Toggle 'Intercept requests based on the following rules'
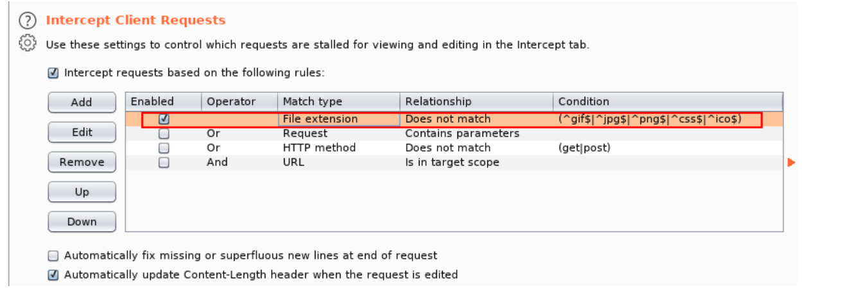Viewport: 868px width, 288px height. [53, 73]
